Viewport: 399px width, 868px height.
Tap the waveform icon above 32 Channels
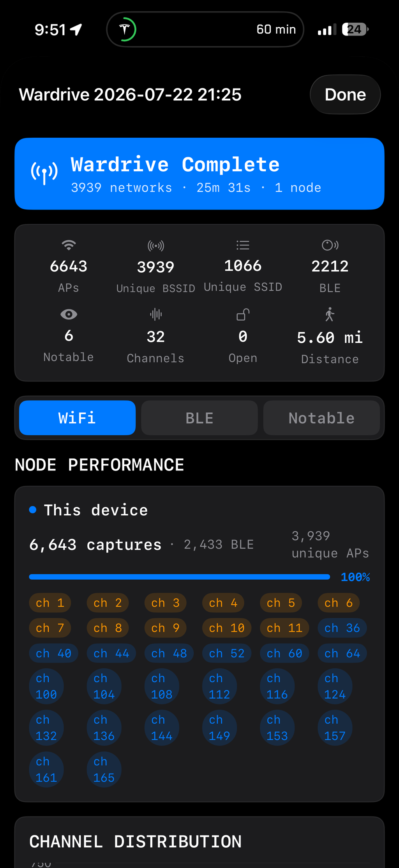[x=156, y=314]
